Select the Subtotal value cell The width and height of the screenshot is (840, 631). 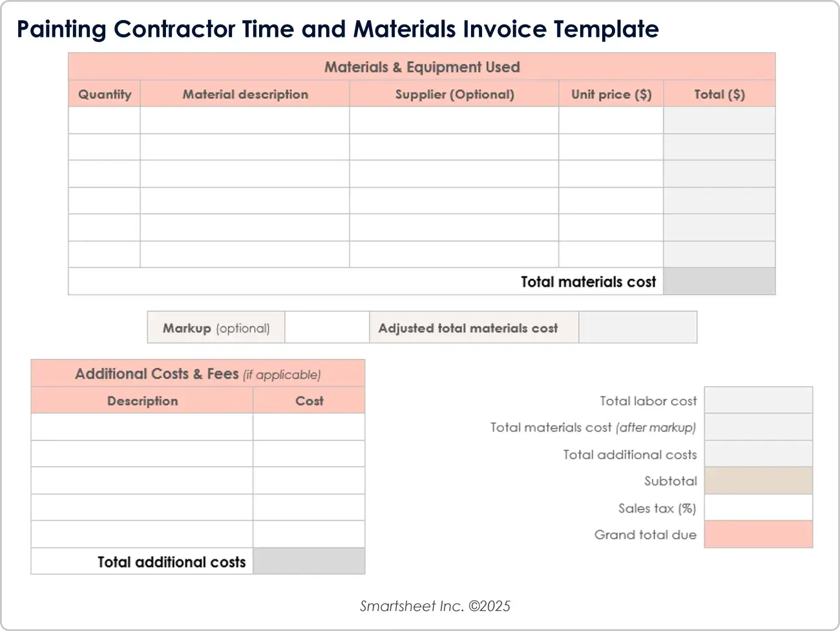click(758, 481)
